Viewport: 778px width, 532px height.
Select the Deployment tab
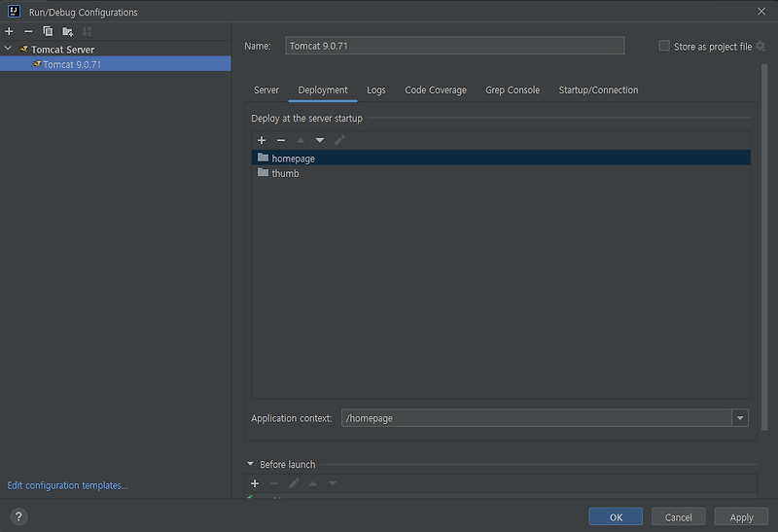(323, 89)
